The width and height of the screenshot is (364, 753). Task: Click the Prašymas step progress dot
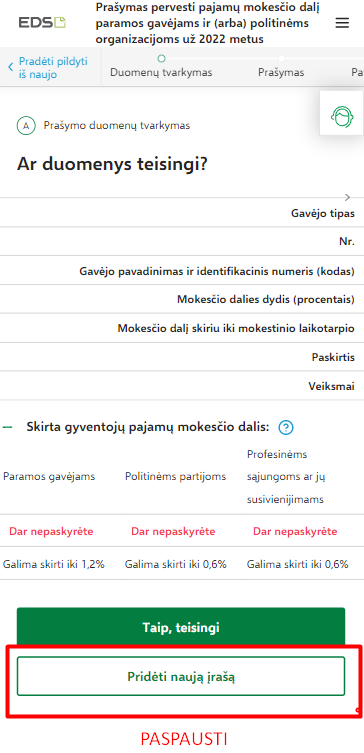[281, 59]
